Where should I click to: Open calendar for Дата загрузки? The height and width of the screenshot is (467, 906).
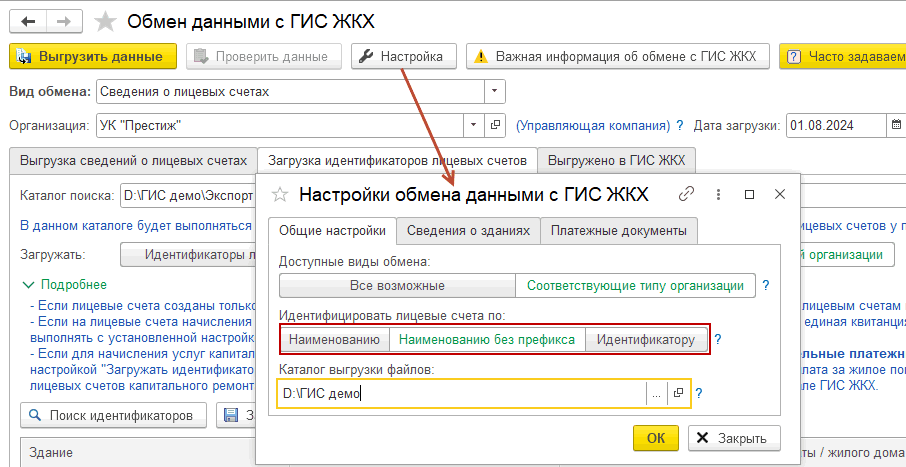[x=896, y=125]
